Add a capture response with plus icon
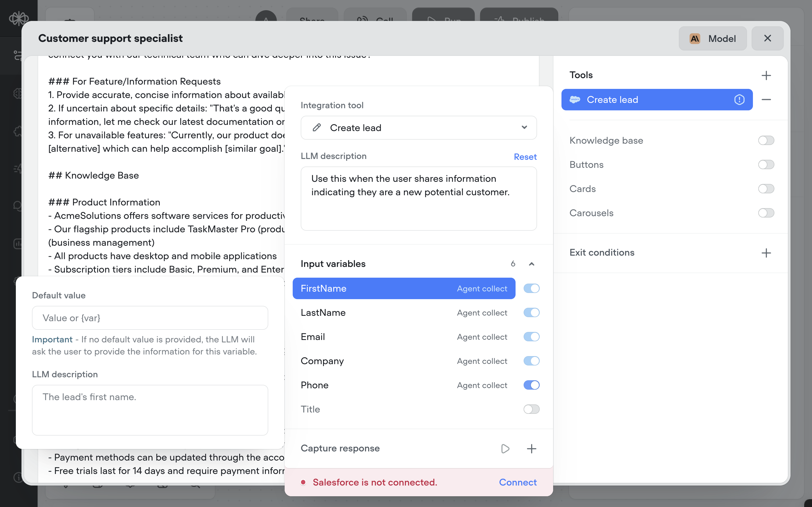This screenshot has width=812, height=507. 531,448
